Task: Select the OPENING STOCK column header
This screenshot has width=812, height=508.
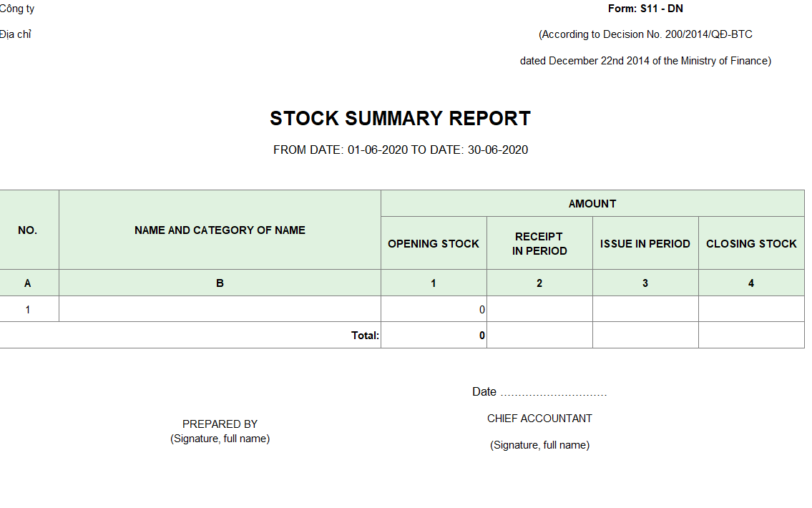Action: click(434, 243)
